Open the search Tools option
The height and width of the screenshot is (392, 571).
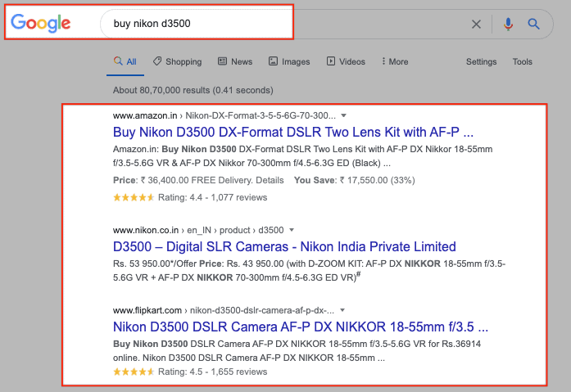[522, 61]
